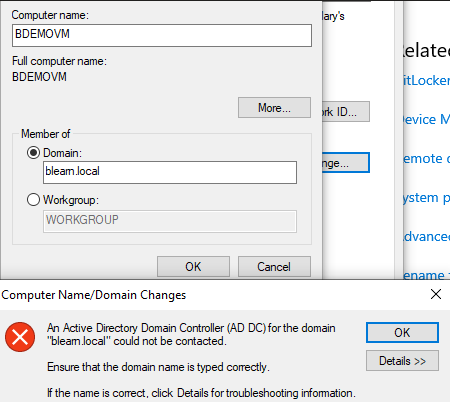450x402 pixels.
Task: Expand Details >> for troubleshooting information
Action: (402, 361)
